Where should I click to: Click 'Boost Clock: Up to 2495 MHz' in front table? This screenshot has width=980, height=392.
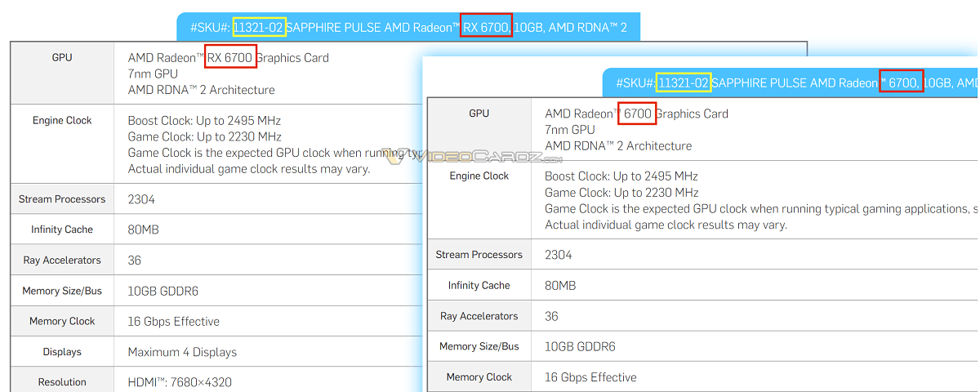621,176
